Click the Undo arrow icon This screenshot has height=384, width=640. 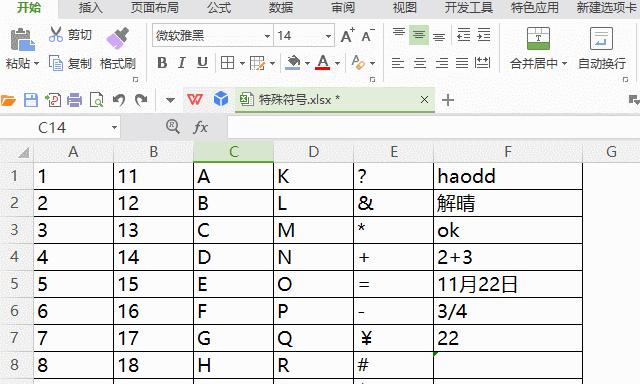click(x=119, y=100)
